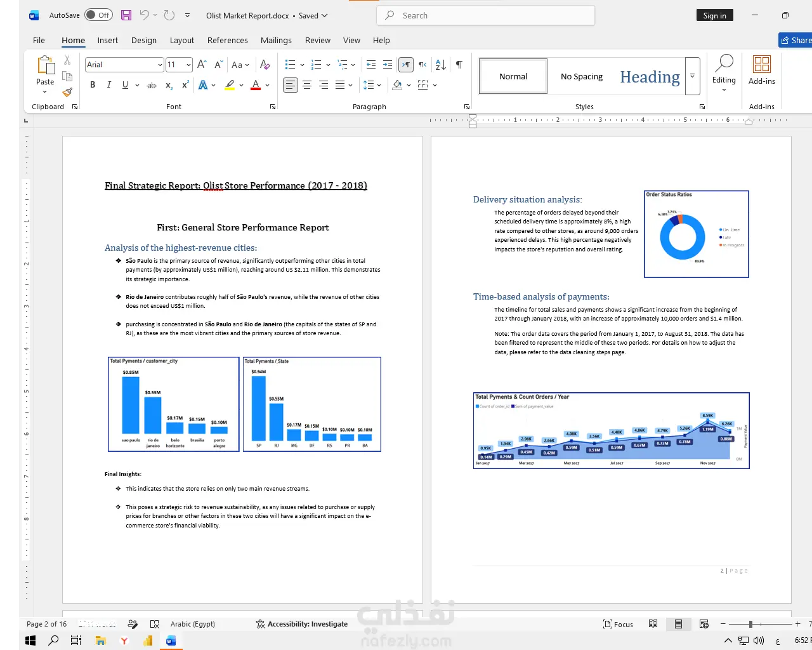Open bullets list dropdown arrow
This screenshot has width=812, height=650.
(x=302, y=64)
